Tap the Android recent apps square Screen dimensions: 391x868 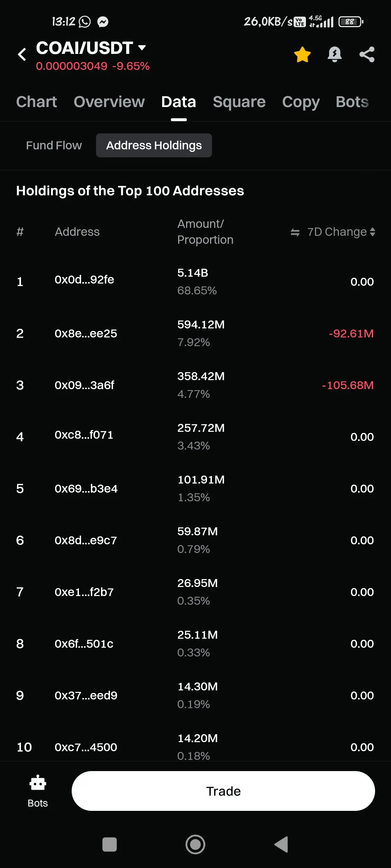[x=109, y=844]
